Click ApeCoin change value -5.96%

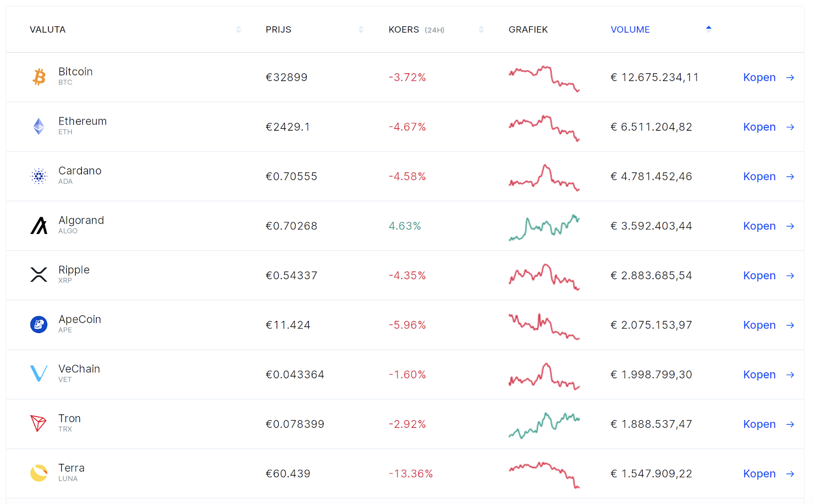click(x=407, y=325)
